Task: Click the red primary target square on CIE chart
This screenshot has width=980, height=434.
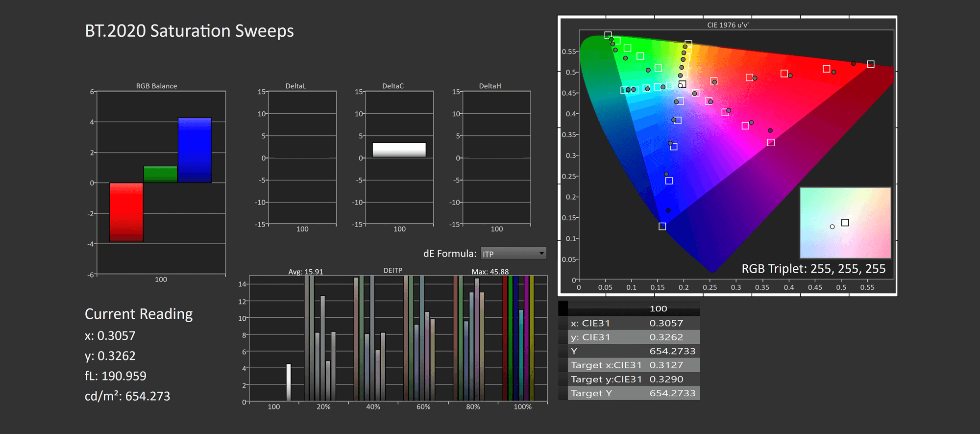Action: [x=870, y=64]
